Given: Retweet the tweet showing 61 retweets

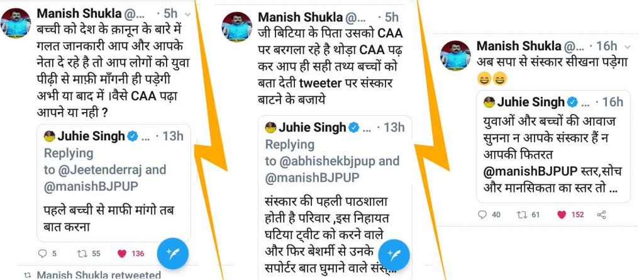Looking at the screenshot, I should pos(523,215).
